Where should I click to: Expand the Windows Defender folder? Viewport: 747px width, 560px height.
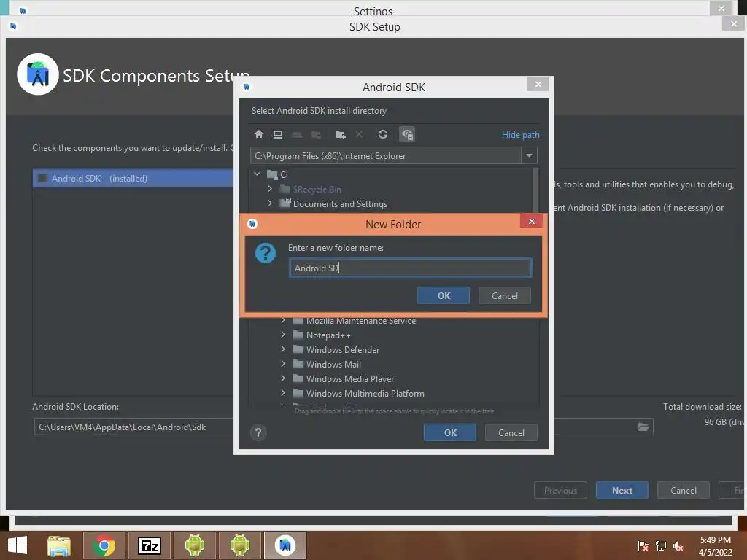point(283,349)
